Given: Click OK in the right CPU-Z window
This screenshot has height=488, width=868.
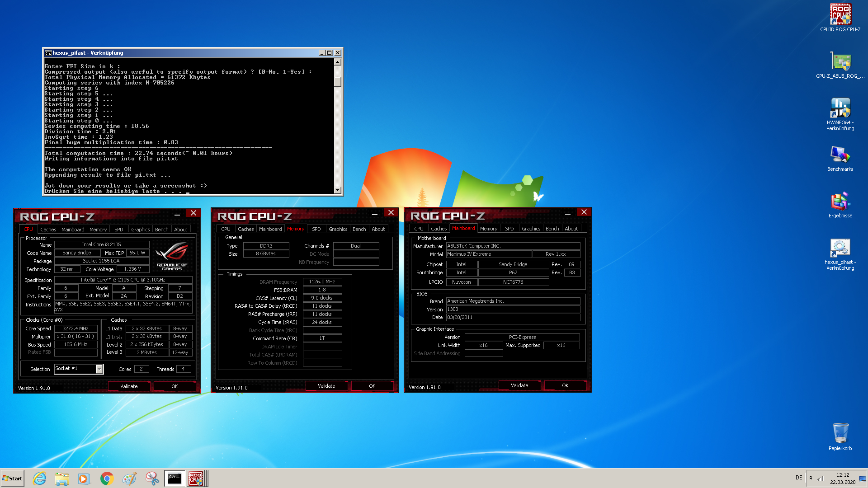Looking at the screenshot, I should pyautogui.click(x=565, y=385).
